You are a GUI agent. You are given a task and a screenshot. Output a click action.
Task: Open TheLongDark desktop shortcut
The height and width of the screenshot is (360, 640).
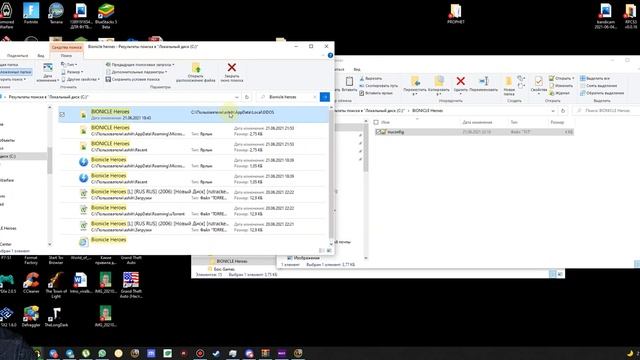[56, 316]
